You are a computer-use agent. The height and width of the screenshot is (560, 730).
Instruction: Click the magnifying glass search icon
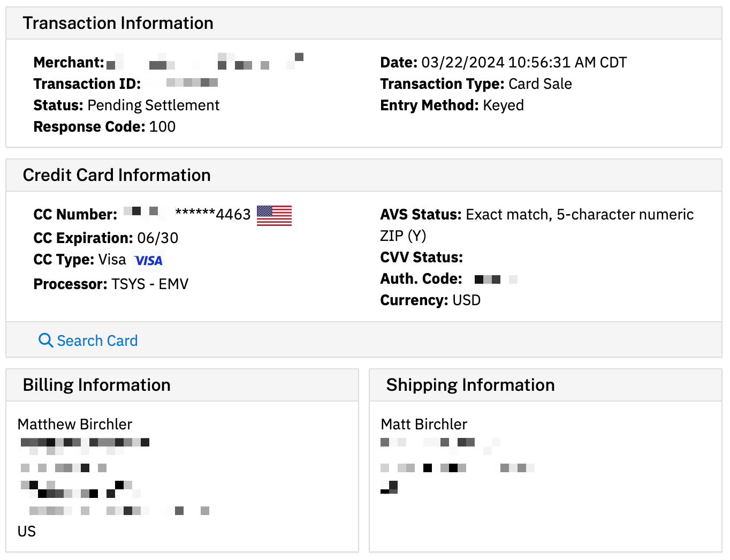46,340
